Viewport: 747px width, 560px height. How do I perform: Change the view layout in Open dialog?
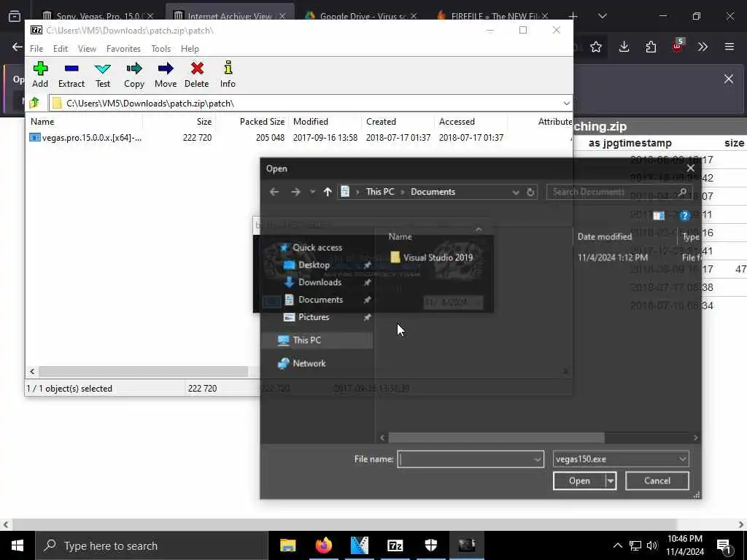coord(659,216)
